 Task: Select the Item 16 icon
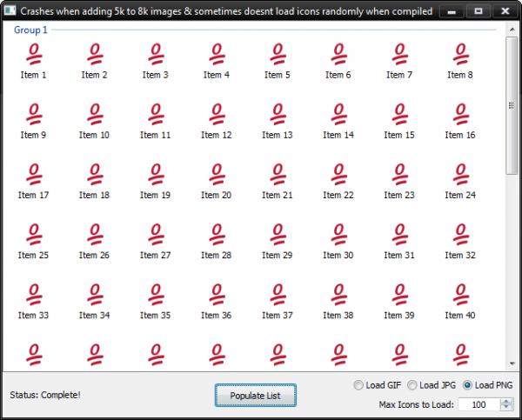(x=461, y=114)
